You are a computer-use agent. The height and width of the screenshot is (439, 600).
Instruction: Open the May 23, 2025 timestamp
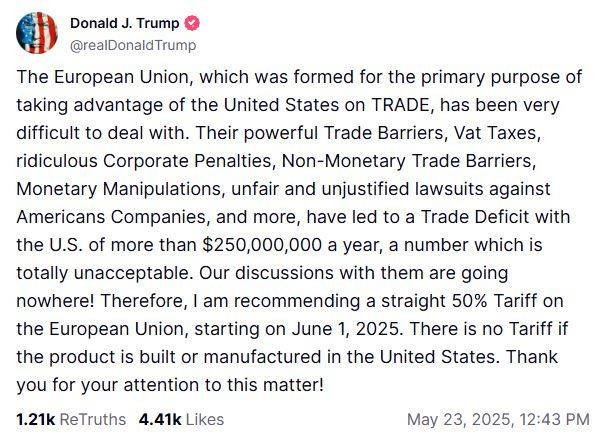[459, 419]
